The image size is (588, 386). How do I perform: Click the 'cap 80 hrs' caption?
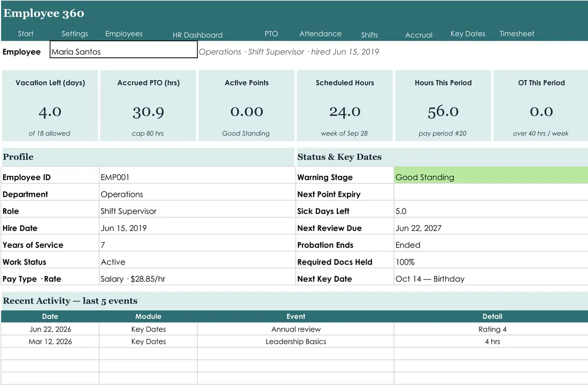point(148,133)
